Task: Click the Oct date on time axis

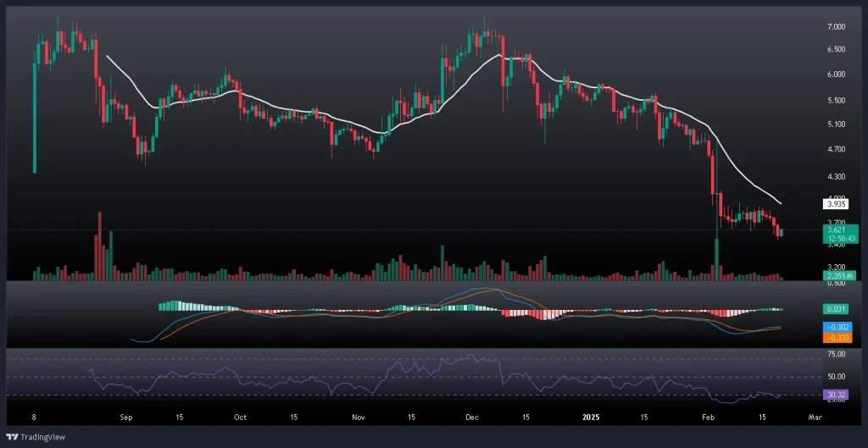Action: click(x=240, y=418)
